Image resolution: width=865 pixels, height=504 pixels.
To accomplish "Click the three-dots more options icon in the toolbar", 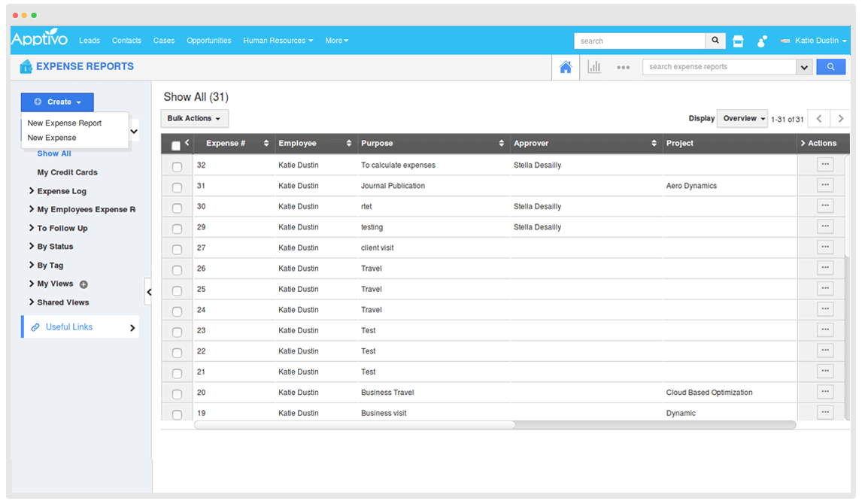I will pos(623,67).
